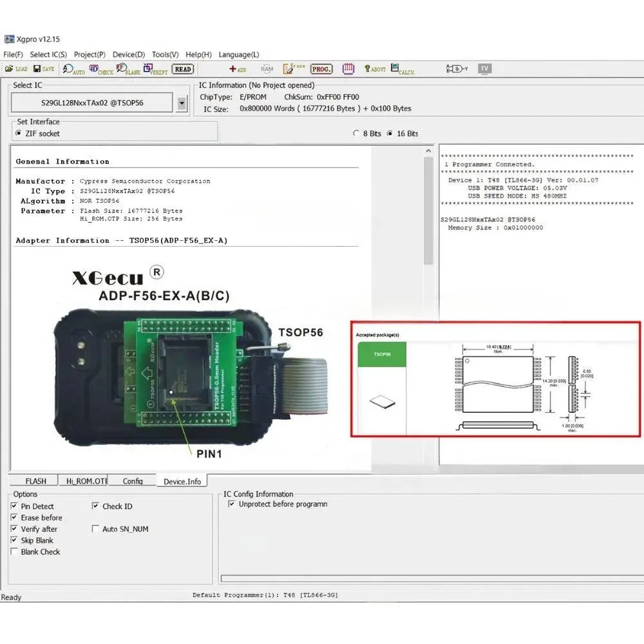This screenshot has width=644, height=644.
Task: Select the 16 Bits radio option
Action: (x=390, y=133)
